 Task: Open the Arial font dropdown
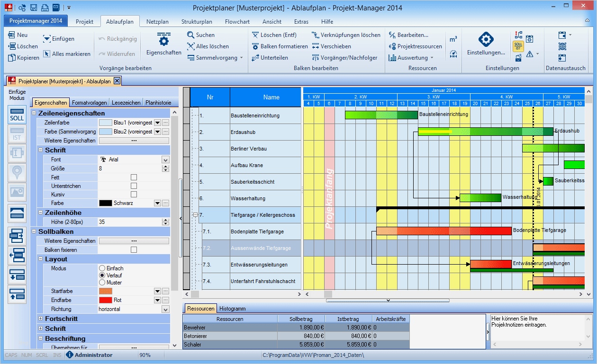point(165,159)
